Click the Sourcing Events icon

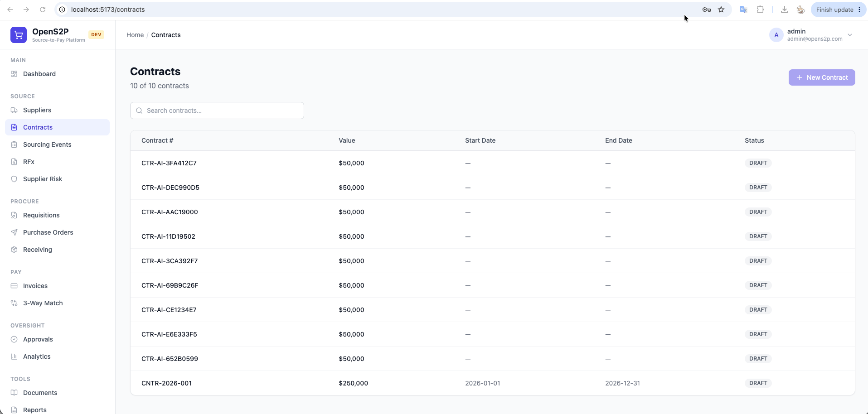tap(14, 144)
